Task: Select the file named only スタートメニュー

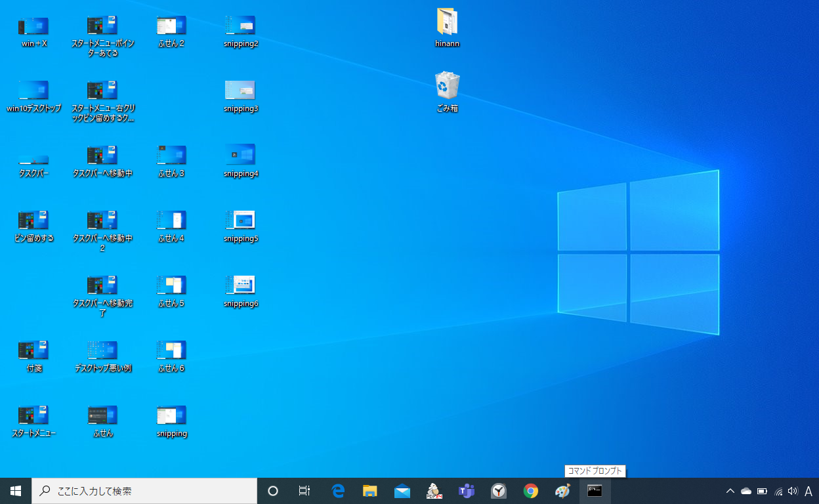Action: click(34, 422)
